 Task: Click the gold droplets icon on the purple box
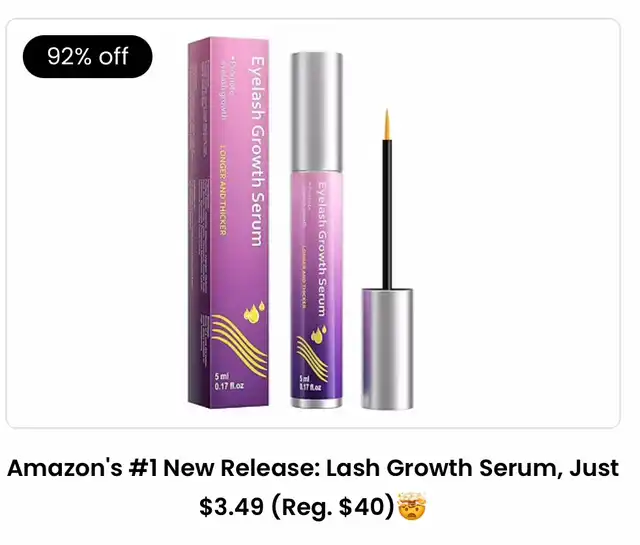(254, 312)
